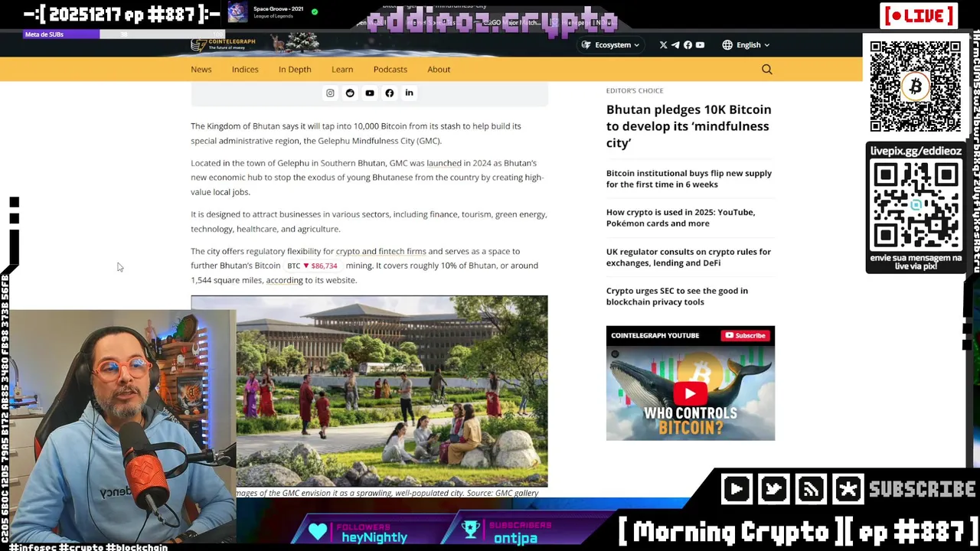This screenshot has height=551, width=980.
Task: Click the BTC price ticker $86,734
Action: tap(312, 266)
